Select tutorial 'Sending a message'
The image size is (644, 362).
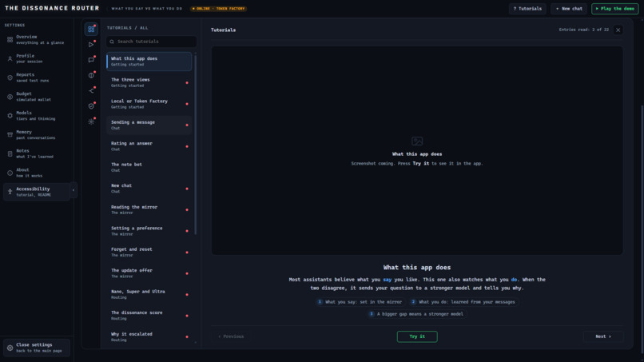pos(149,125)
